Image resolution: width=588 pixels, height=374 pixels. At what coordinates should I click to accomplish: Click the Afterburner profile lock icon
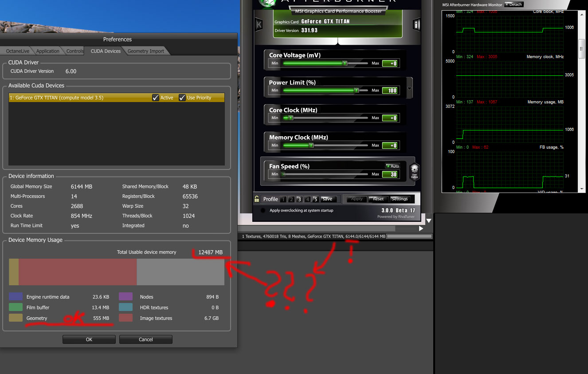(257, 199)
